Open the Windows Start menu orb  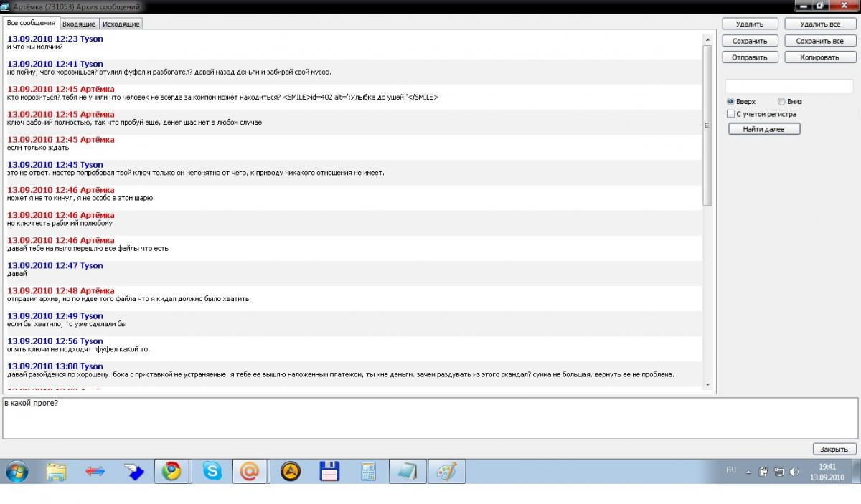pyautogui.click(x=17, y=471)
